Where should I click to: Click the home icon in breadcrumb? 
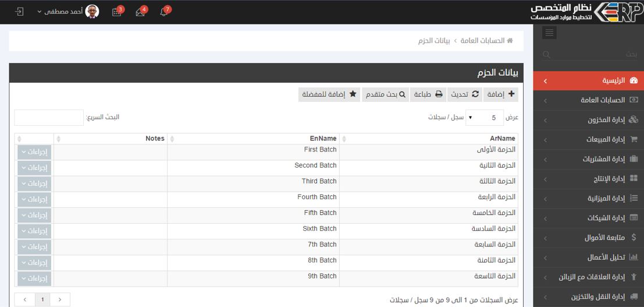coord(510,41)
